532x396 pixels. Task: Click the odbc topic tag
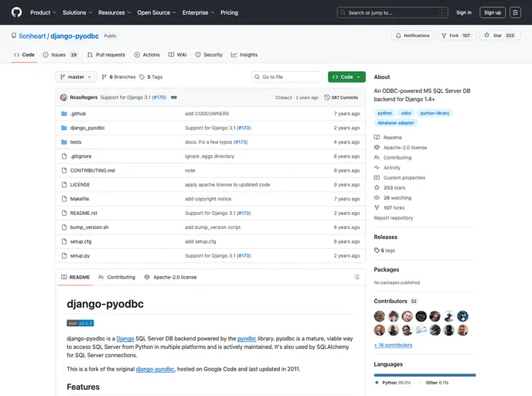(x=406, y=113)
